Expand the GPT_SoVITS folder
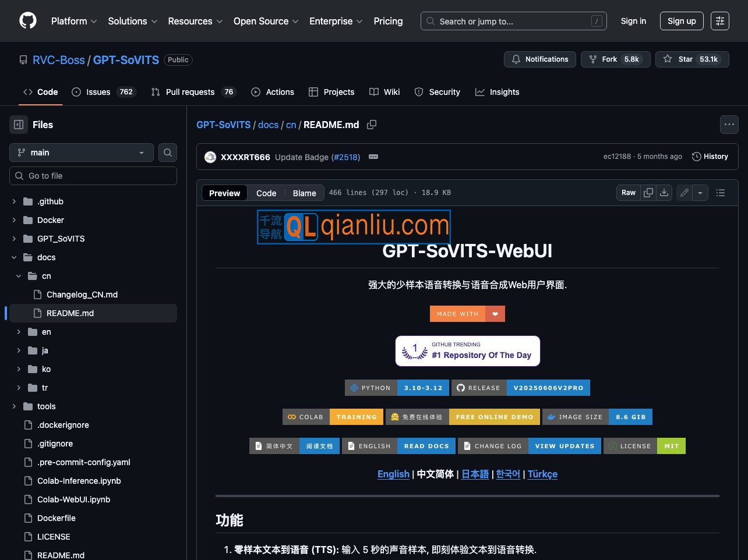 coord(14,239)
